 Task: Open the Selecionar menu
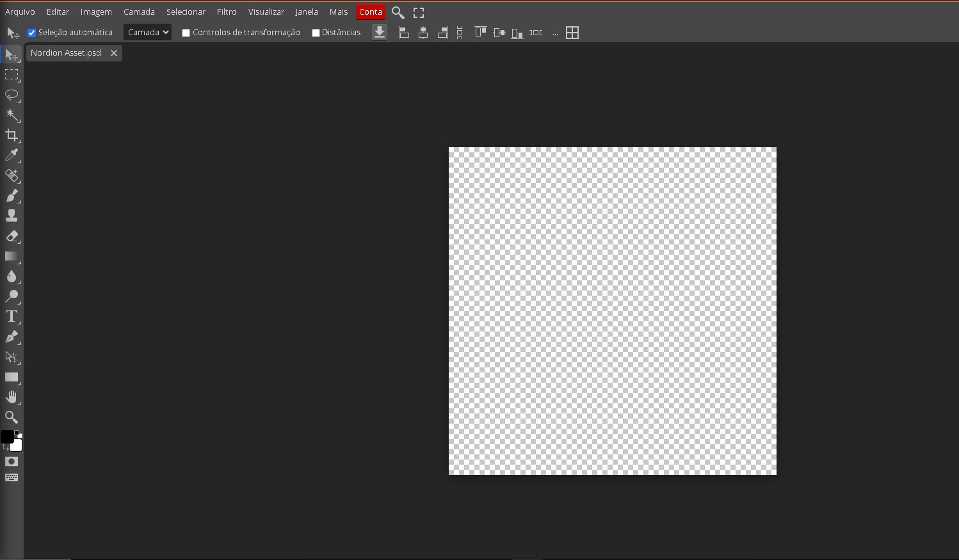tap(186, 12)
